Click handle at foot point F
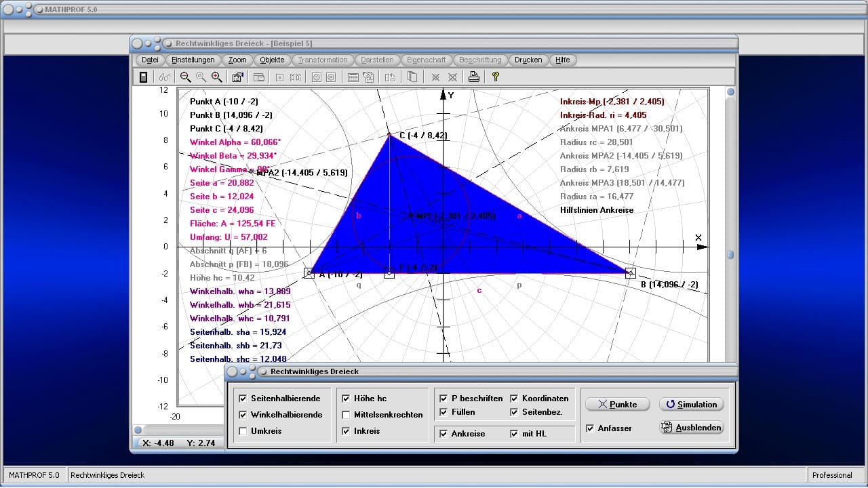 [389, 273]
